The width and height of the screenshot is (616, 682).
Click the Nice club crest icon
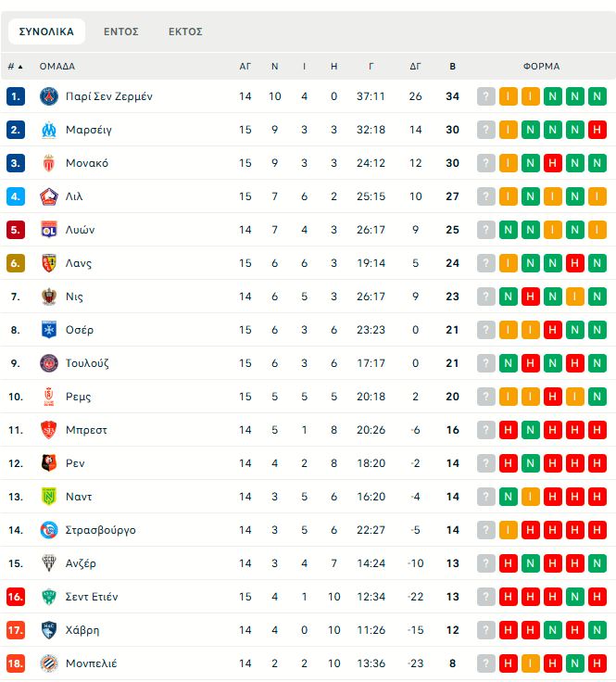[x=49, y=297]
